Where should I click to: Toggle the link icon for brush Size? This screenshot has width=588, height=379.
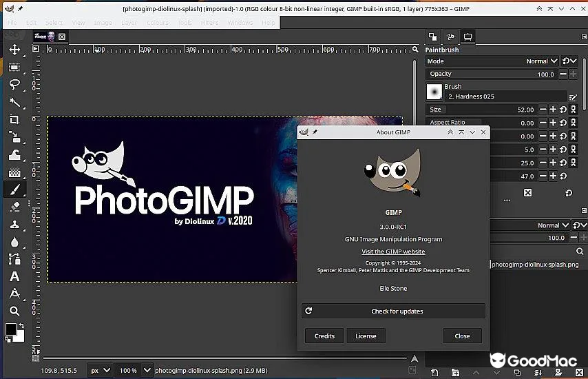coord(573,110)
